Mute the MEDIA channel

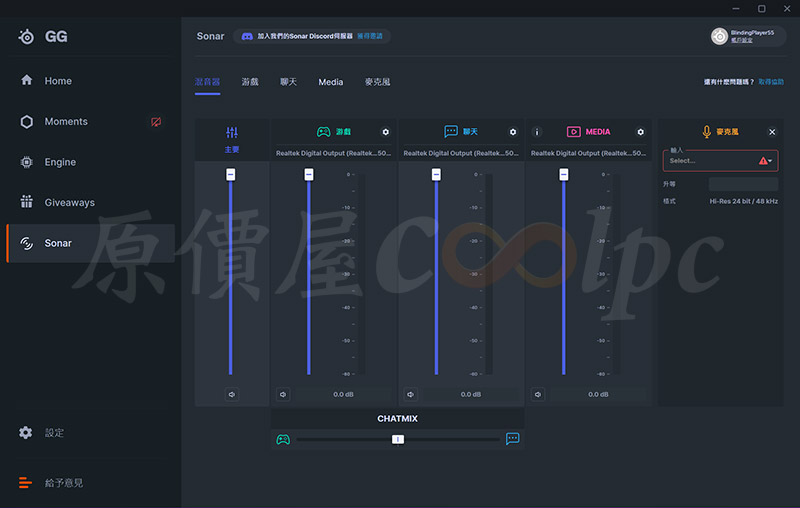click(x=538, y=394)
